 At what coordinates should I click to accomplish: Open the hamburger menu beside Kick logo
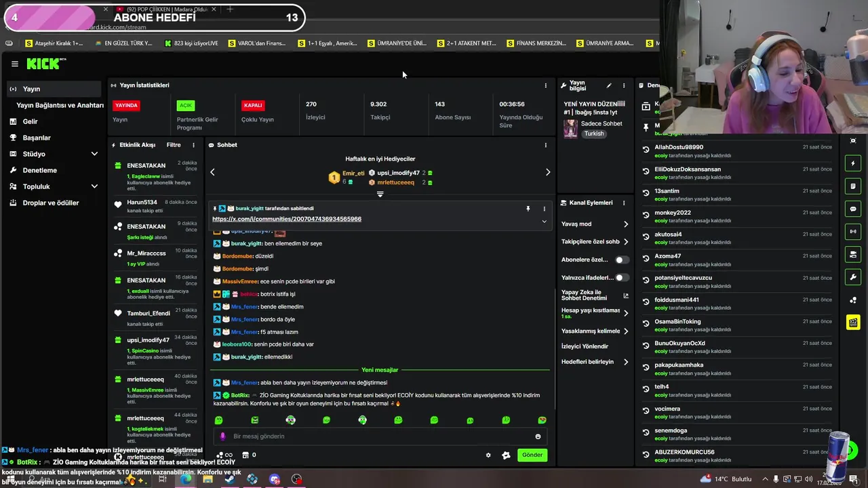tap(14, 64)
